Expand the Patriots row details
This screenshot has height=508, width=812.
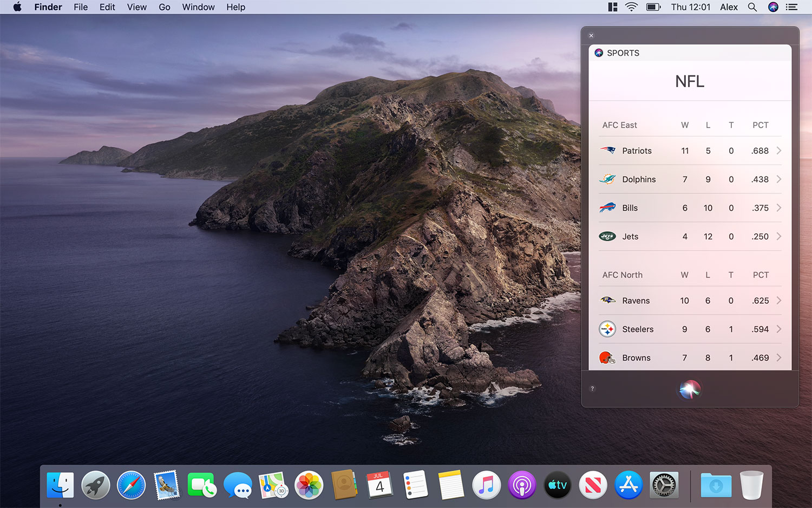pos(778,151)
